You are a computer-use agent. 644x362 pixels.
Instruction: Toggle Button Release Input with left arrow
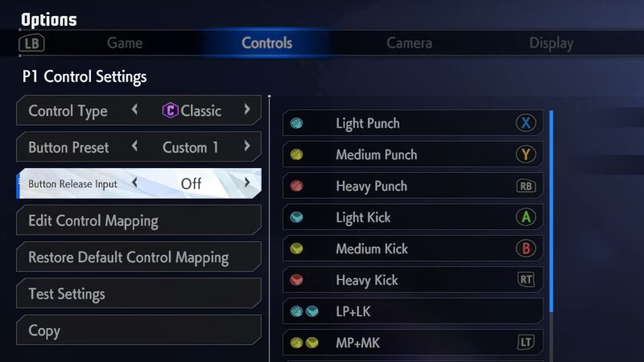click(x=134, y=183)
